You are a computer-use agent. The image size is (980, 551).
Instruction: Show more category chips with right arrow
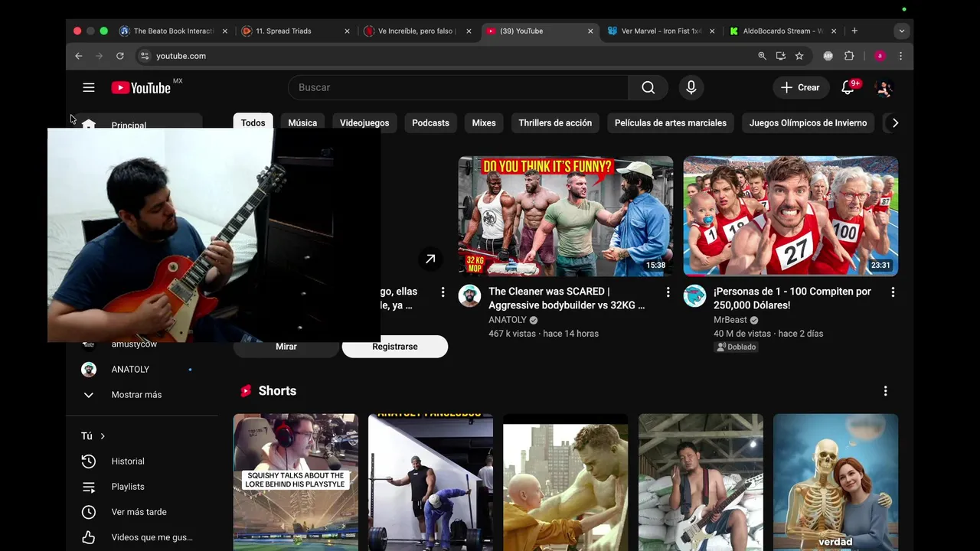pyautogui.click(x=895, y=122)
